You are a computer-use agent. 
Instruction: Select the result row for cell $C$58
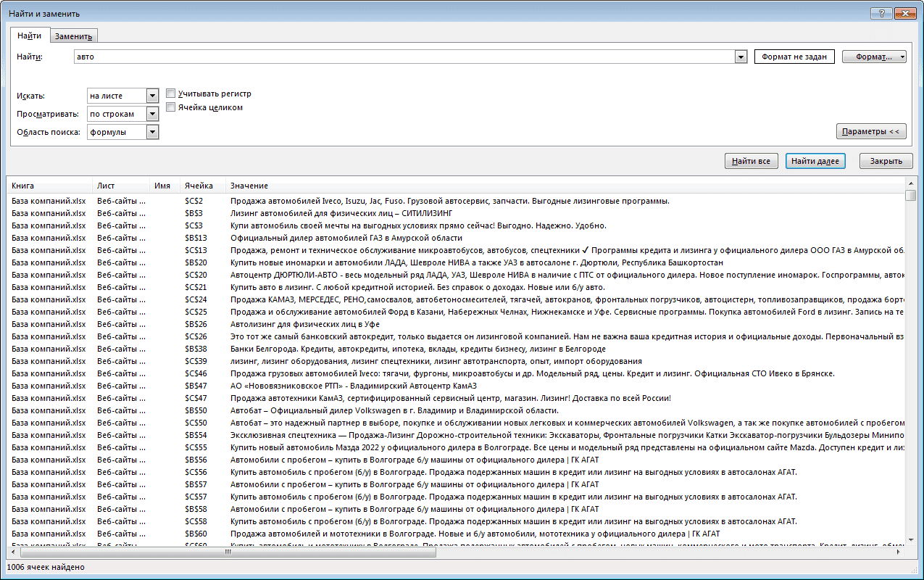[456, 521]
